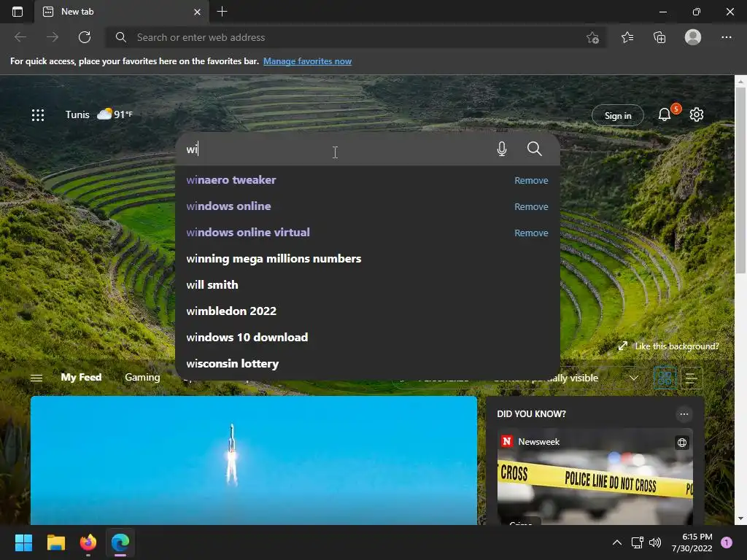Open Did You Know card options
747x560 pixels.
pos(684,414)
